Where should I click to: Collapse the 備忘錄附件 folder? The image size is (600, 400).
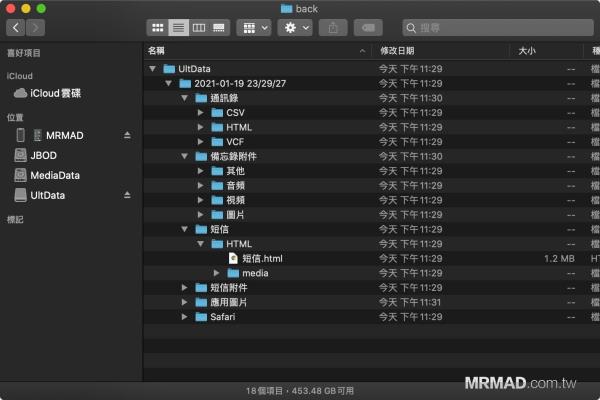184,156
